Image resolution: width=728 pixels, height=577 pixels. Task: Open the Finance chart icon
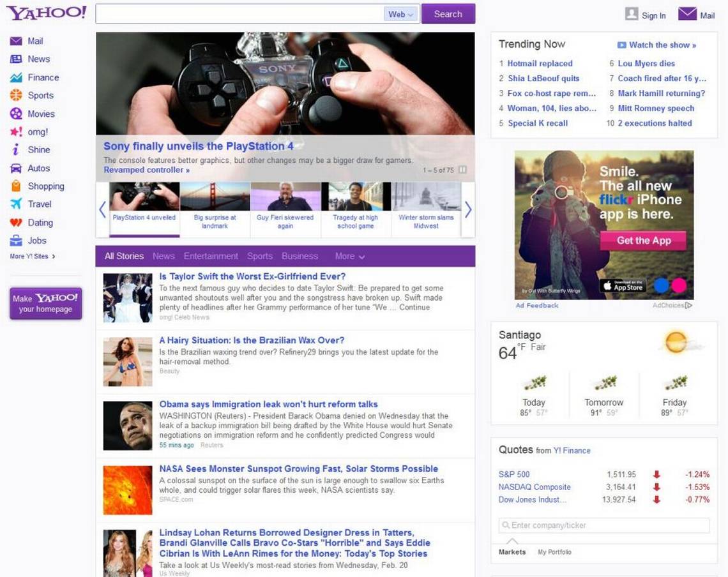[16, 77]
